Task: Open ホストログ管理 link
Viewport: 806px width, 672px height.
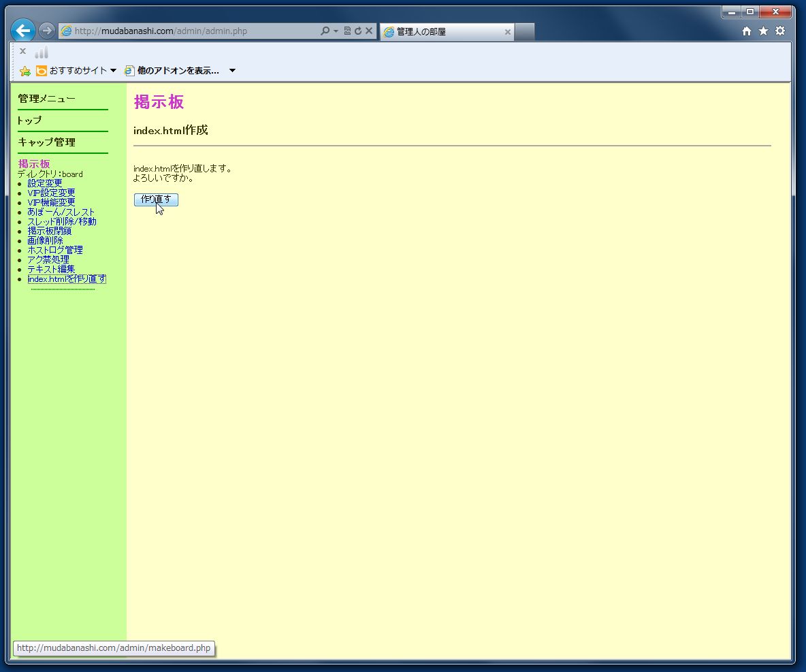Action: coord(55,250)
